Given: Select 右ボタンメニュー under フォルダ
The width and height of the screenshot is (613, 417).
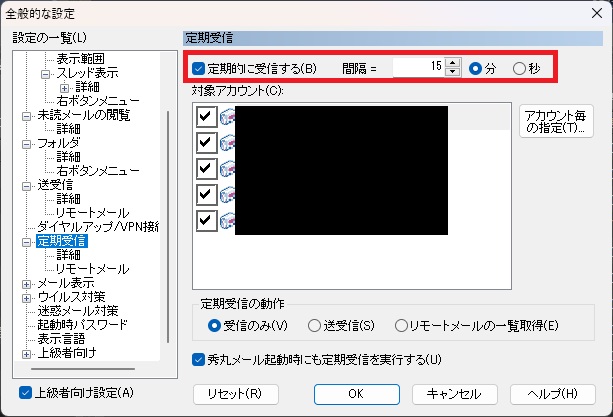Looking at the screenshot, I should coord(98,171).
